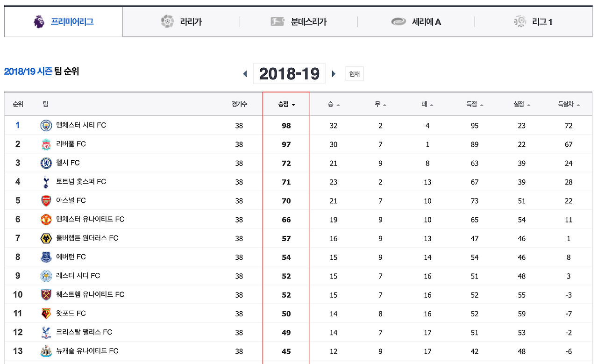Click the Wolverhampton Wanderers crest icon
This screenshot has width=598, height=364.
tap(46, 238)
